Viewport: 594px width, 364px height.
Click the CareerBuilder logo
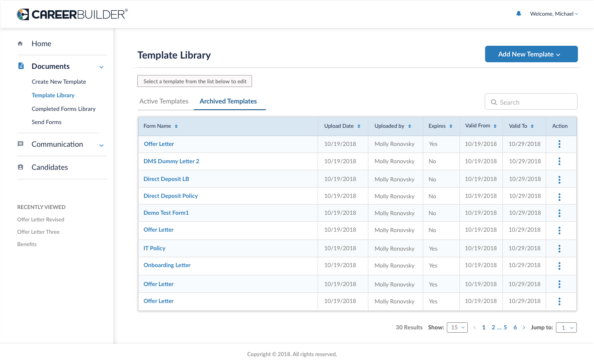pyautogui.click(x=72, y=14)
